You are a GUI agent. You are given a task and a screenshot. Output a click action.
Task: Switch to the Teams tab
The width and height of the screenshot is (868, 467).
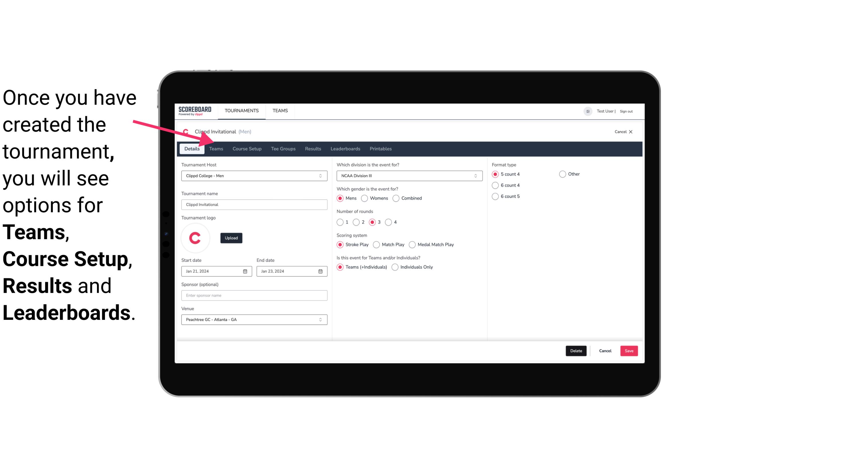point(215,148)
